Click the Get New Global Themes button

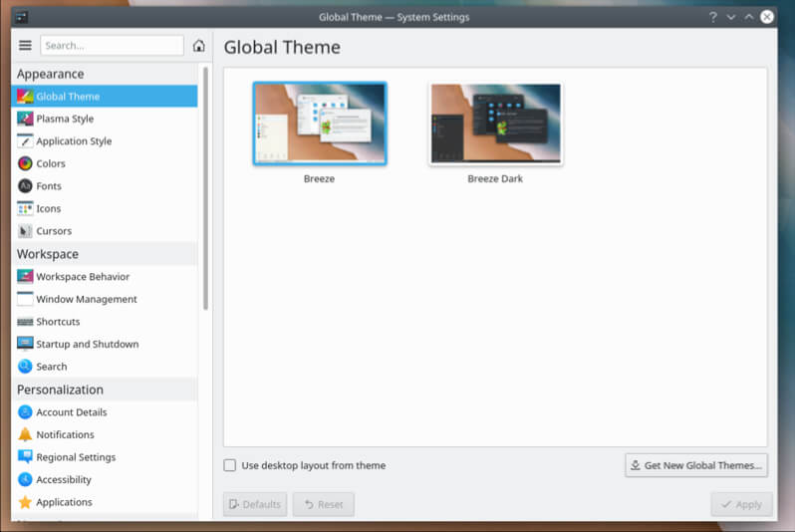click(696, 465)
